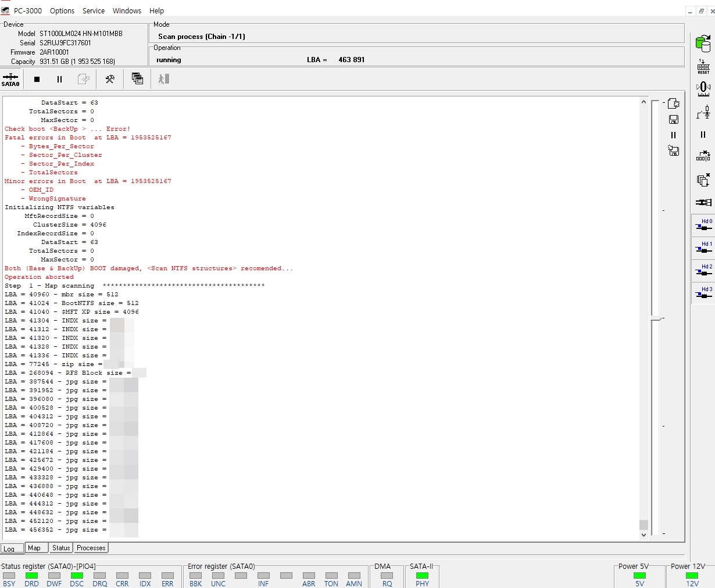Click the clear log page icon

coord(674,103)
